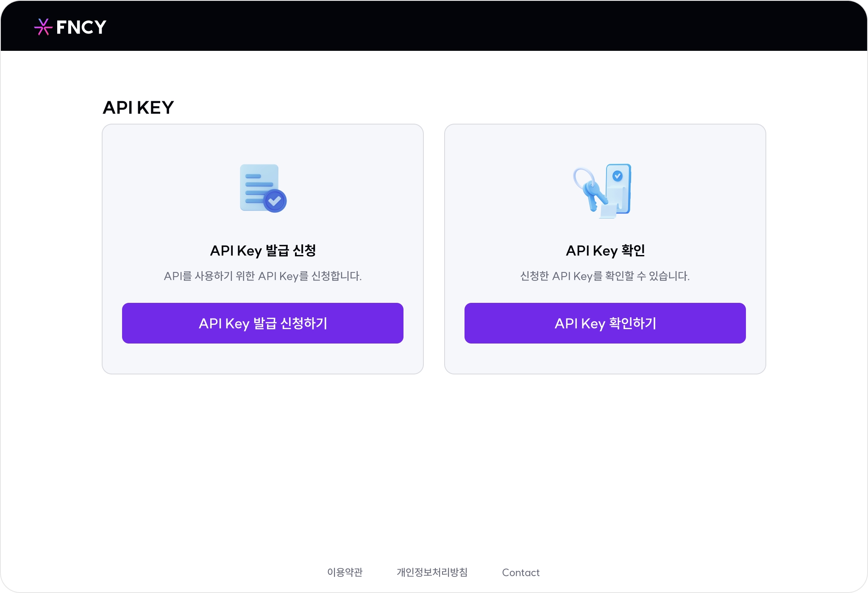Click the API Key 발급 신청 card title
Screen dimensions: 868x593
[263, 250]
